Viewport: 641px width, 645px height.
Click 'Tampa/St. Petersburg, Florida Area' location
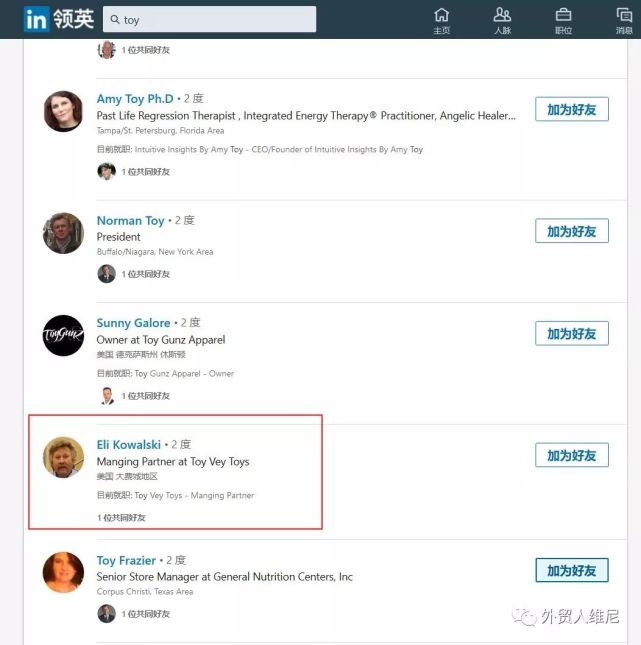tap(160, 131)
